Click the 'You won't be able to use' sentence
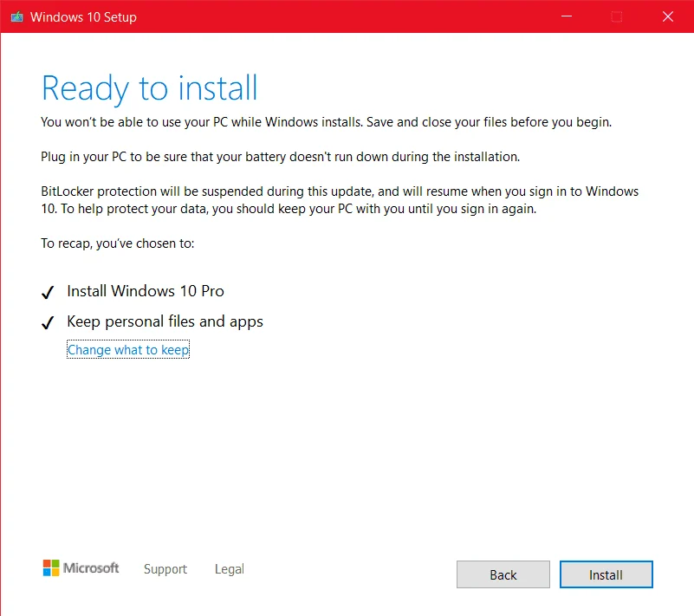 (326, 122)
